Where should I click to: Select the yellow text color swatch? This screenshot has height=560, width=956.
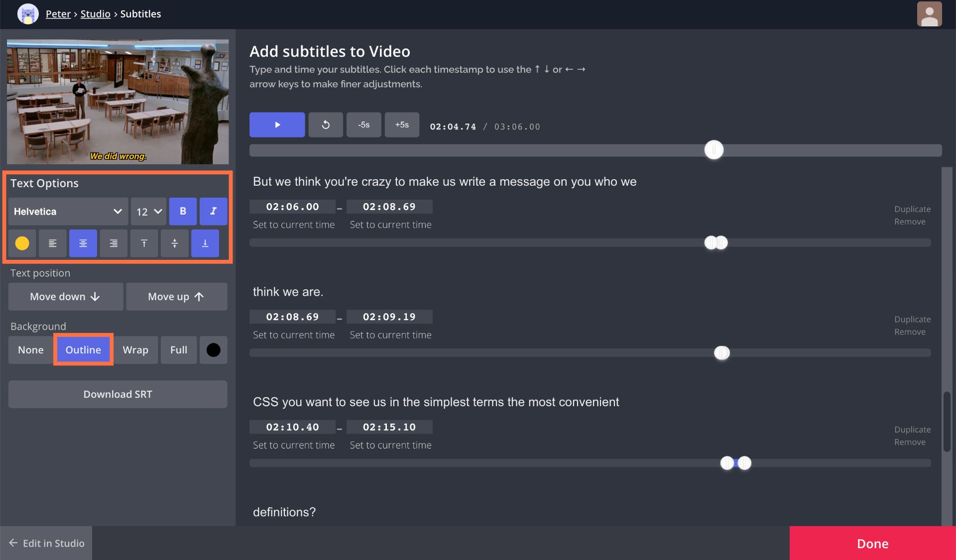(22, 243)
